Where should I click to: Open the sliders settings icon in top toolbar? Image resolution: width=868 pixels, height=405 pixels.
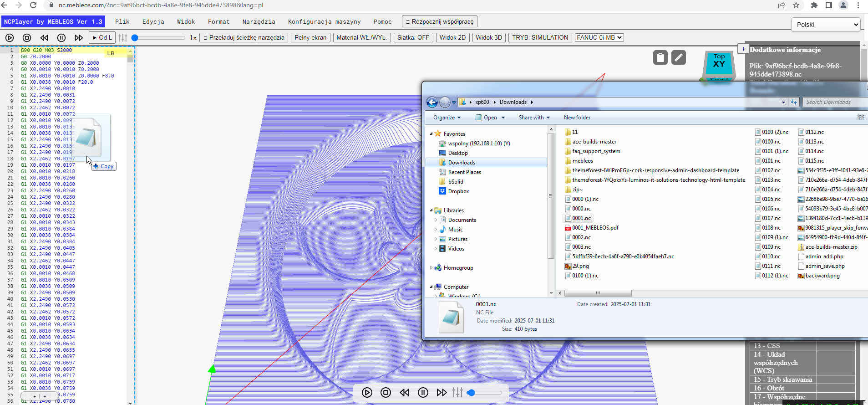(123, 38)
